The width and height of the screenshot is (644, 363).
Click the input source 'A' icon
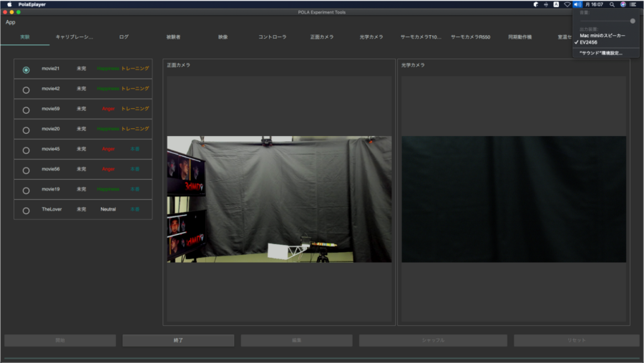556,4
